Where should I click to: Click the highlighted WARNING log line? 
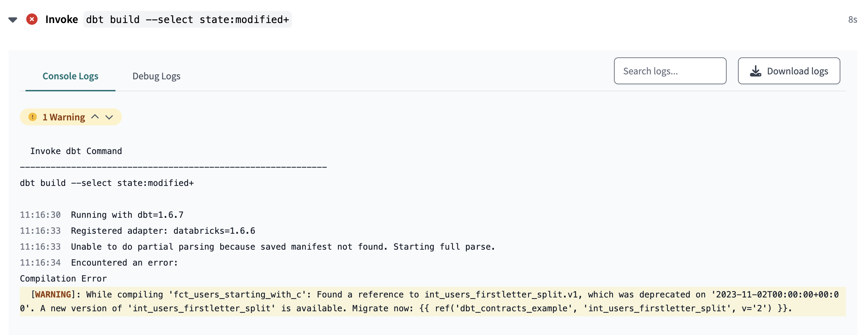(433, 301)
